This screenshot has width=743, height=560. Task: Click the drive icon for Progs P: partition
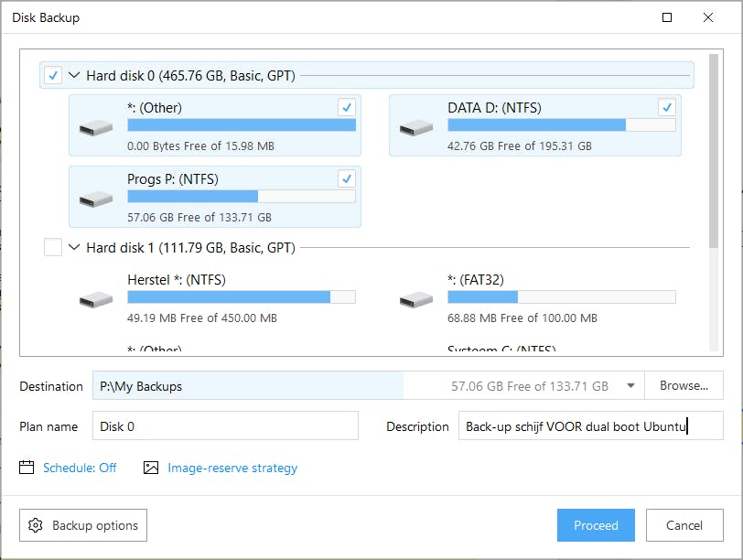[96, 199]
